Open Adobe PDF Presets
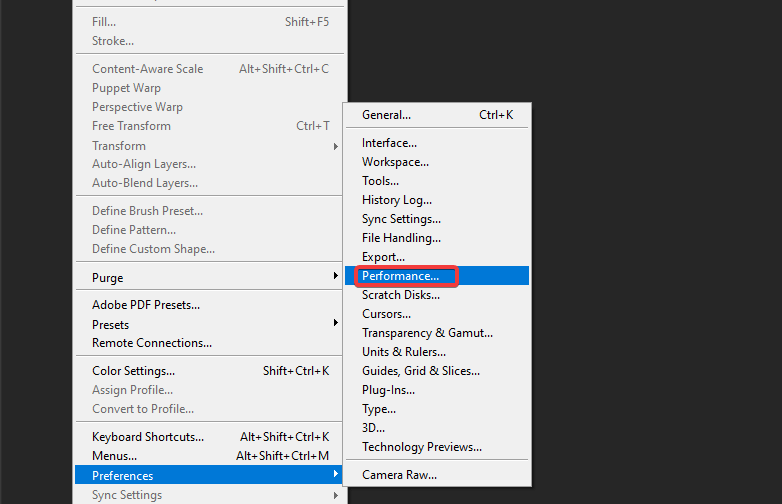This screenshot has height=504, width=782. click(x=209, y=305)
